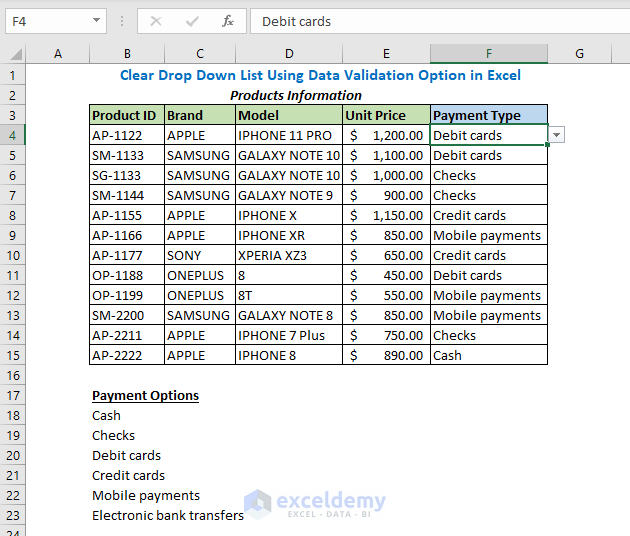Select cell AP-1122

pyautogui.click(x=127, y=135)
